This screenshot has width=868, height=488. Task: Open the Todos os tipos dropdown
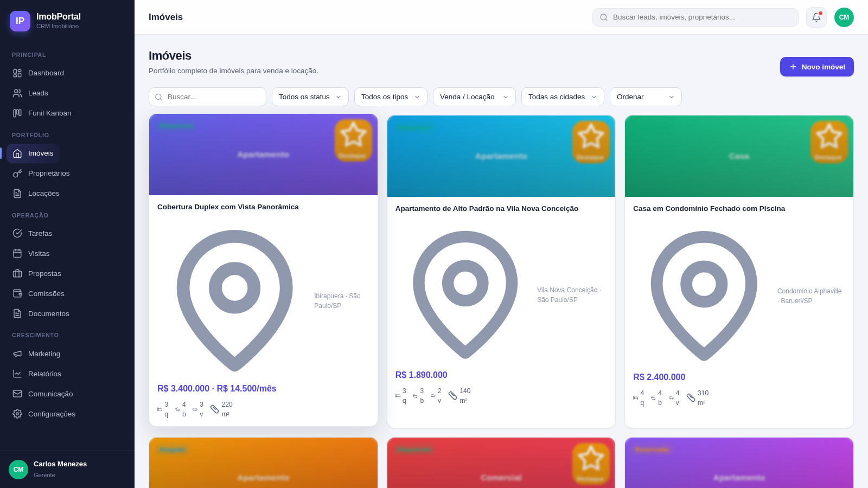point(391,97)
